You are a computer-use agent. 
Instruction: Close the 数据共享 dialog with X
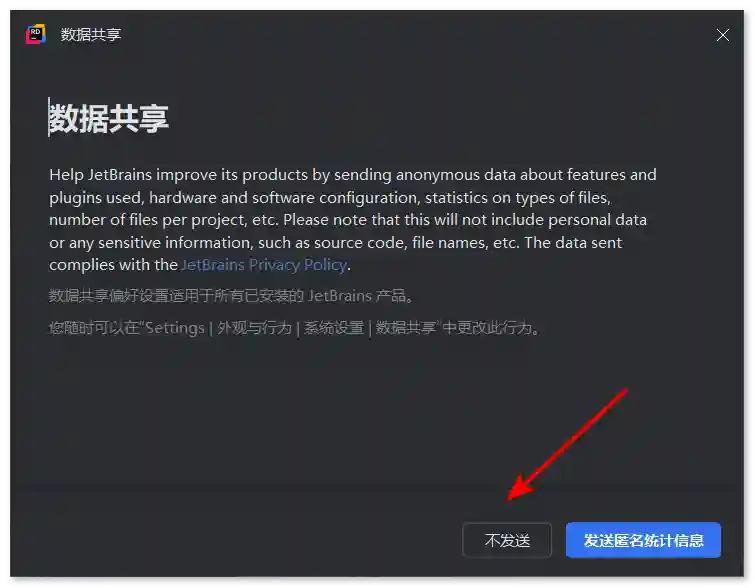click(x=723, y=35)
